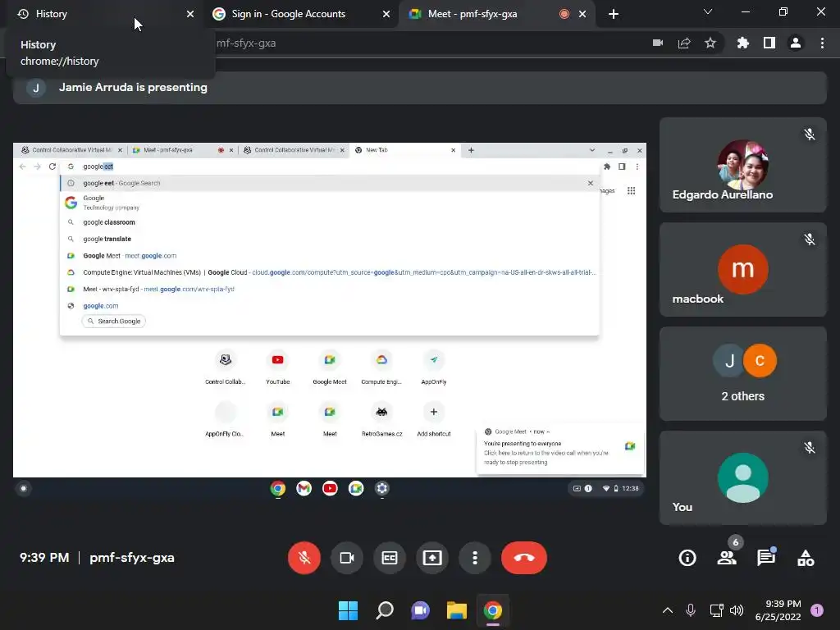Bookmark this page with the star icon

click(710, 43)
